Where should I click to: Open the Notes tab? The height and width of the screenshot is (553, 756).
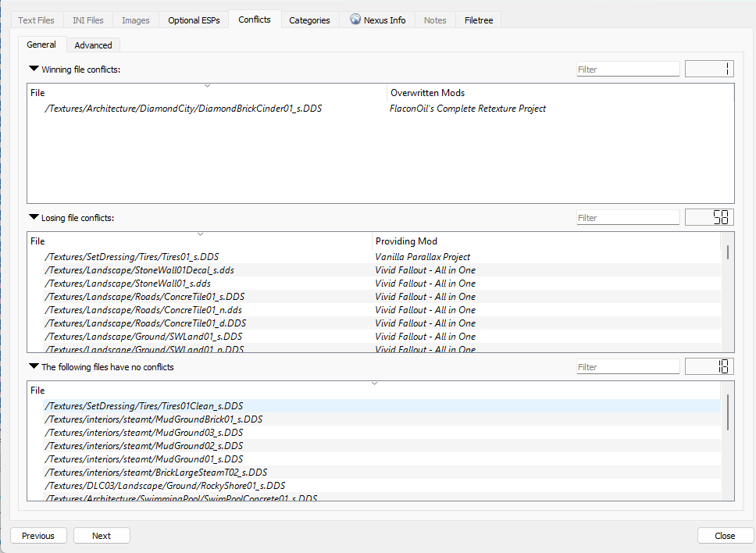pyautogui.click(x=435, y=20)
